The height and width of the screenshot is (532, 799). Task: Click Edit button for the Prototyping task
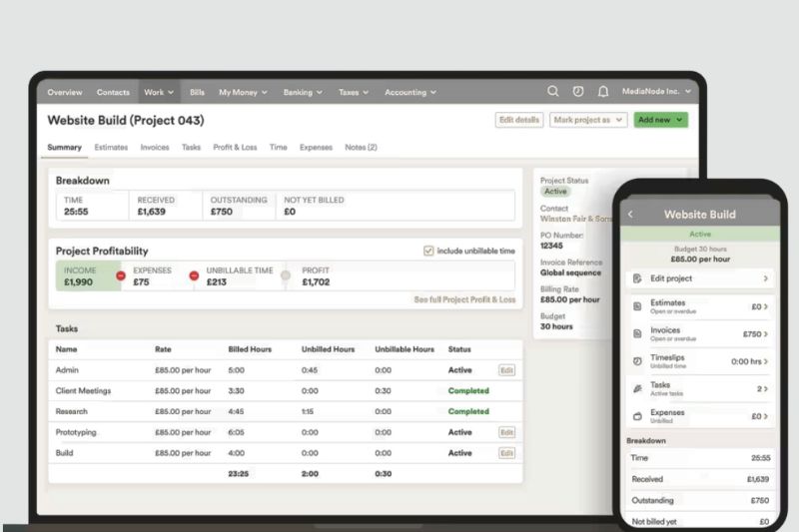click(506, 432)
